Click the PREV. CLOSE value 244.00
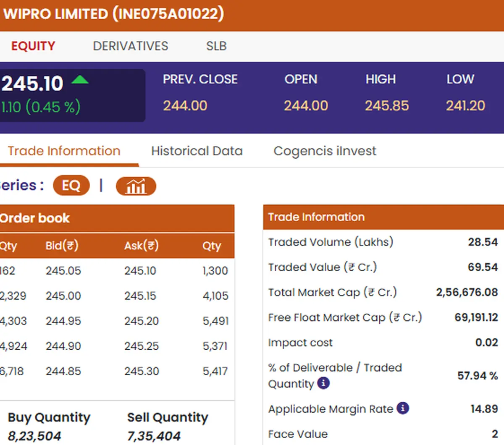The width and height of the screenshot is (504, 445). 185,105
